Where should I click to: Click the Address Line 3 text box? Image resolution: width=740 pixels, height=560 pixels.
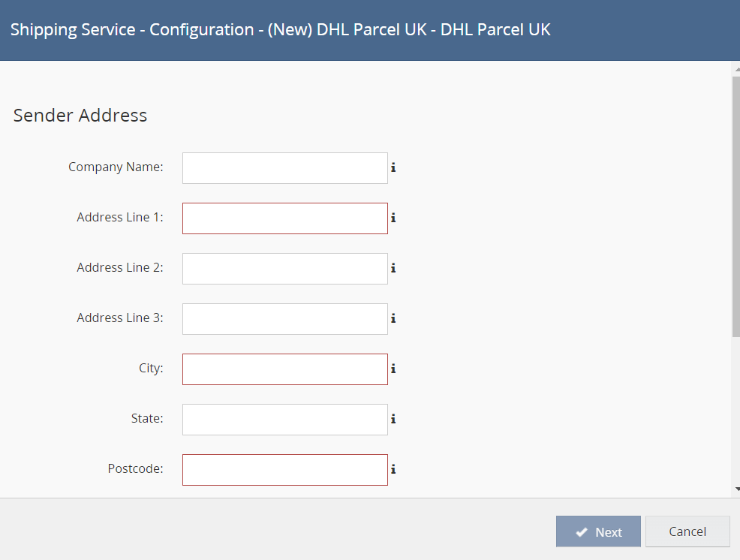pyautogui.click(x=285, y=319)
